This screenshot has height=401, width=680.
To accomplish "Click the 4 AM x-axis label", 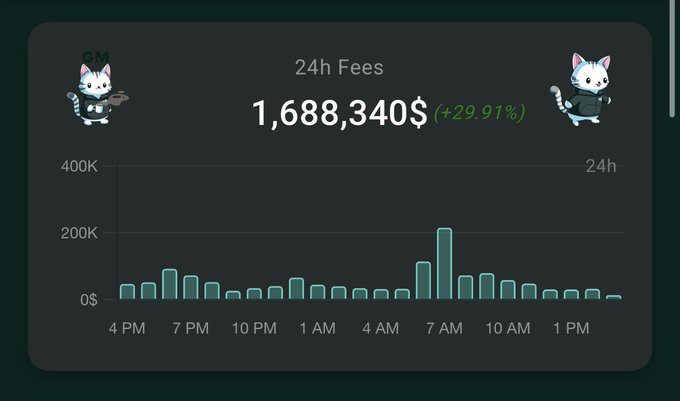I will [x=381, y=328].
